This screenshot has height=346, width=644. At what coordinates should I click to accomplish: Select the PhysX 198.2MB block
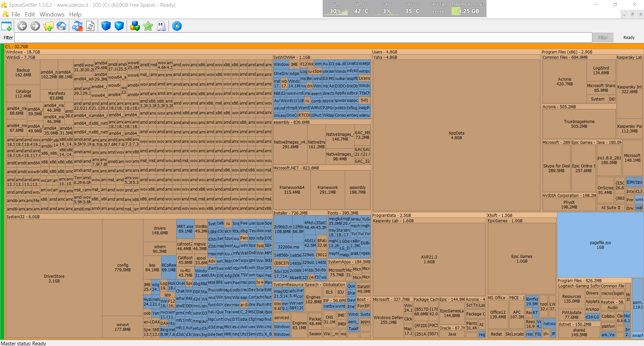[569, 204]
